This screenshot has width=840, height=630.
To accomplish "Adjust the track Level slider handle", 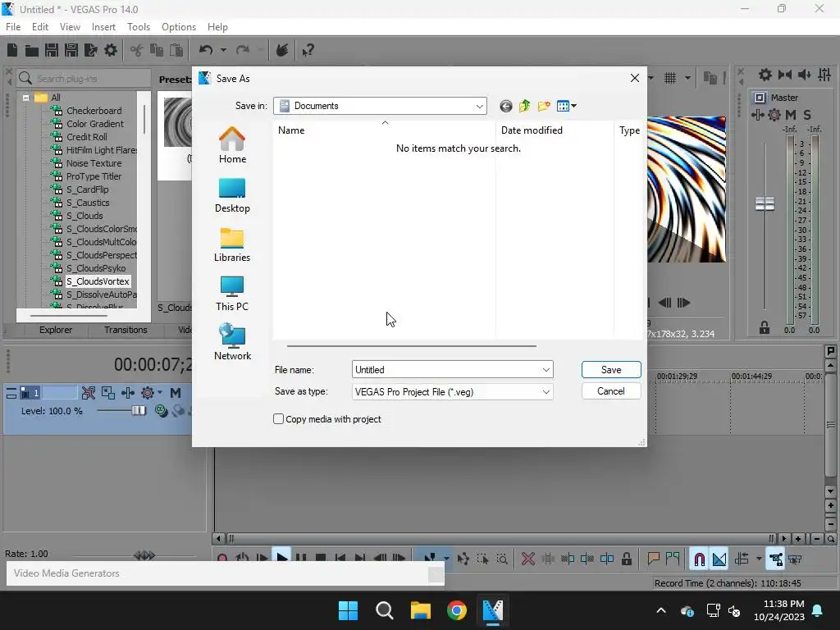I will 138,411.
